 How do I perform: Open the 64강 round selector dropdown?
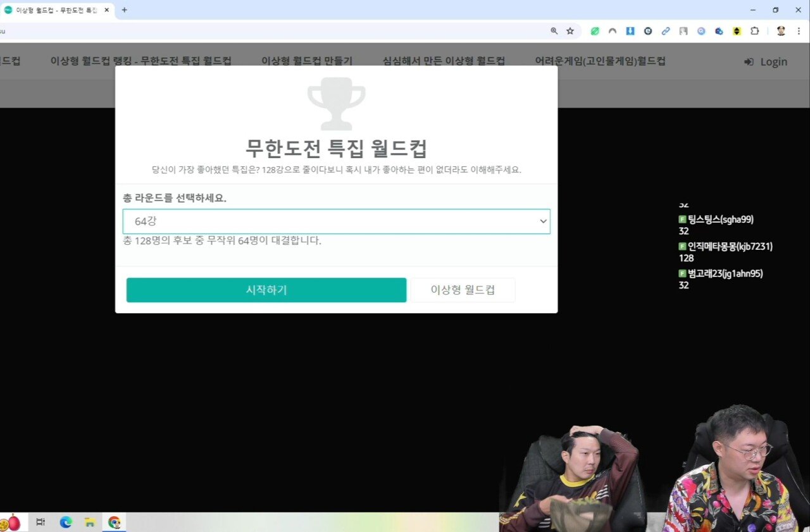[x=336, y=221]
